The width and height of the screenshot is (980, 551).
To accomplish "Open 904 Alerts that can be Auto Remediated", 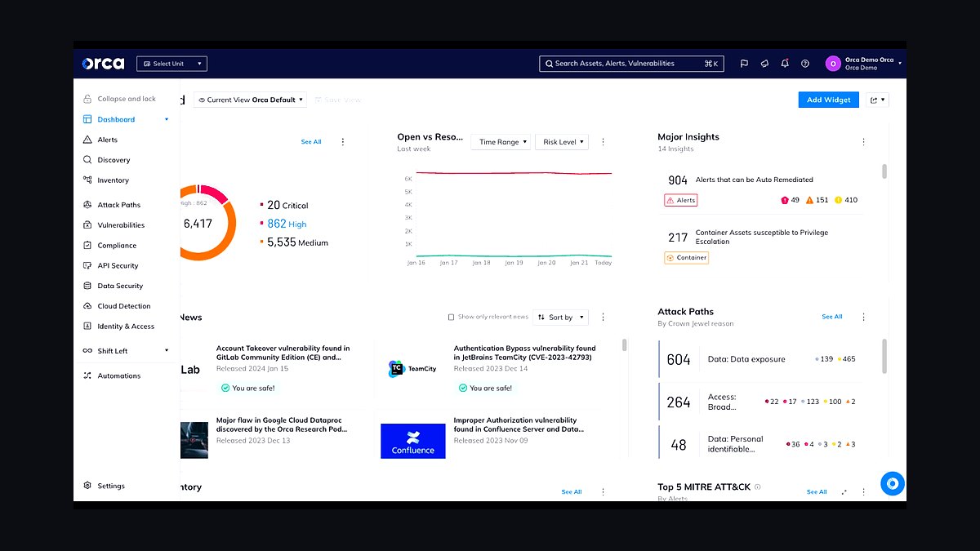I will 755,180.
